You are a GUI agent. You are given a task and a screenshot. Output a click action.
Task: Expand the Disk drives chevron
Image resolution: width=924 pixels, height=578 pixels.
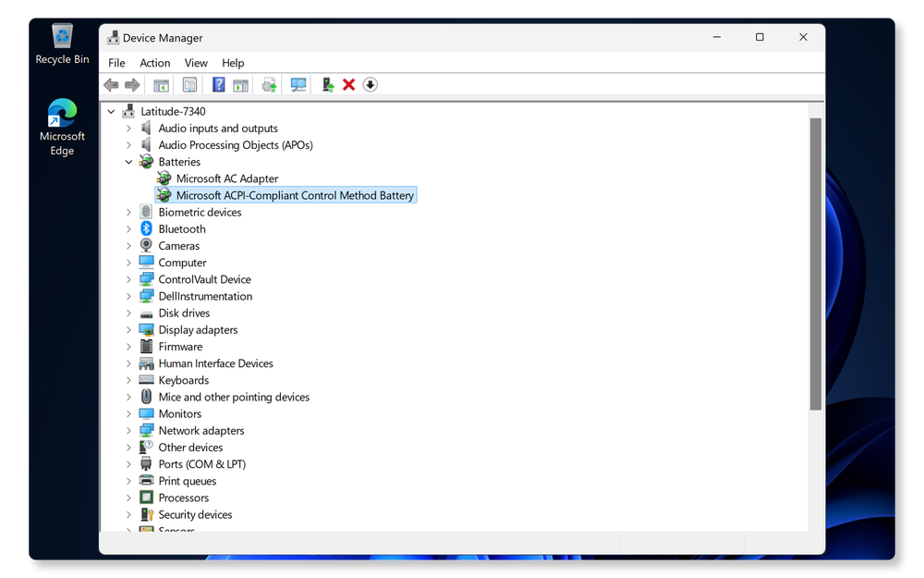click(128, 313)
